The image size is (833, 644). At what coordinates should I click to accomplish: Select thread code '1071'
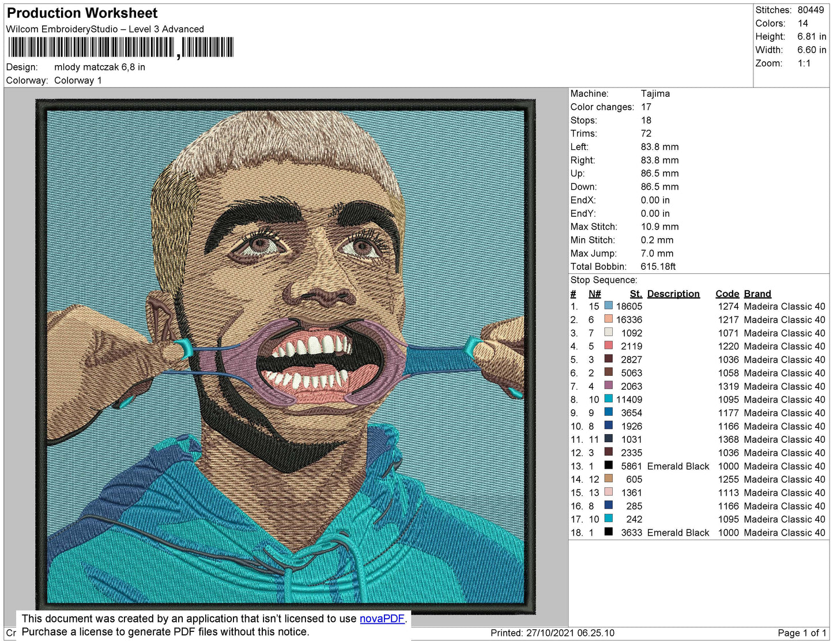tap(728, 333)
